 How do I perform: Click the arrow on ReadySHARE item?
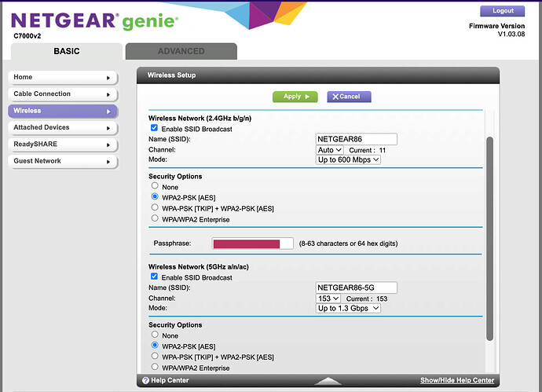pos(108,145)
